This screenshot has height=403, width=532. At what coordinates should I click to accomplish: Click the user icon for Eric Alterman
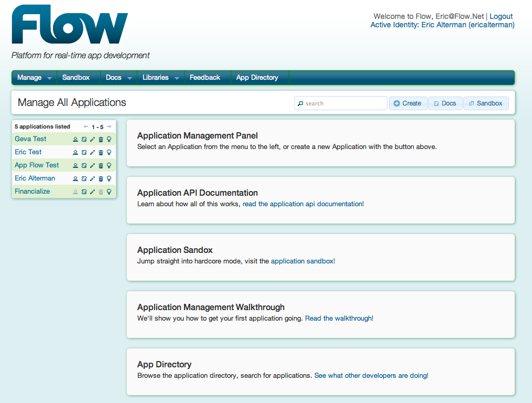click(75, 179)
